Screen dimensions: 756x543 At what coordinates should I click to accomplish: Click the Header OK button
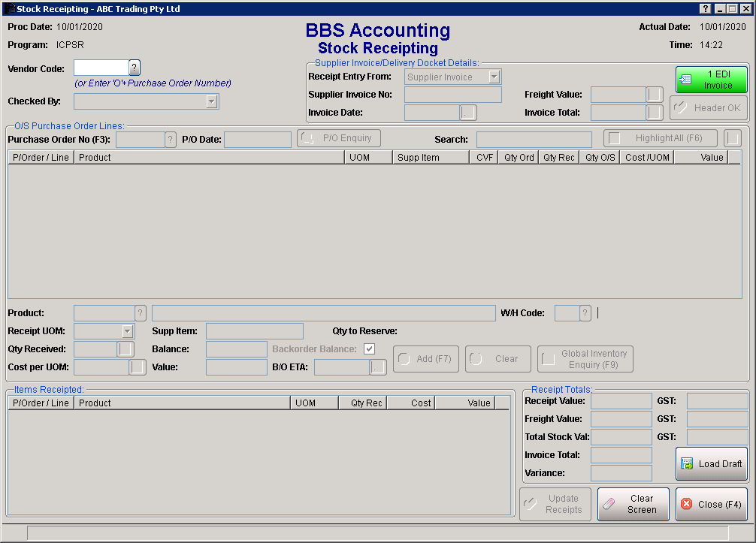708,108
